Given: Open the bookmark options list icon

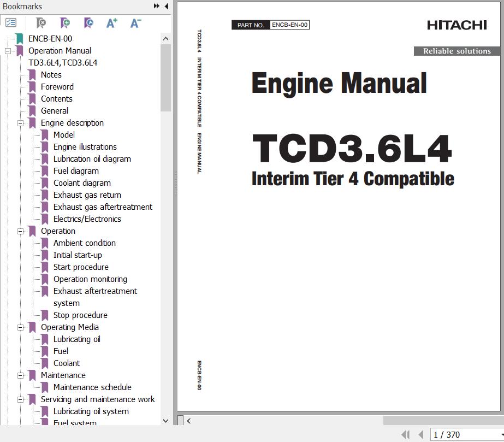Looking at the screenshot, I should coord(11,22).
